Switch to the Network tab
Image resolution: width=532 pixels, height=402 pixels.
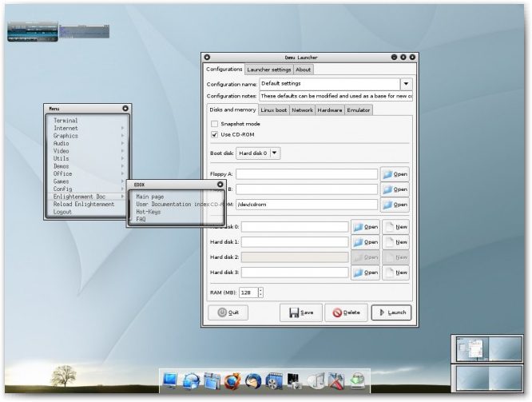click(x=302, y=109)
